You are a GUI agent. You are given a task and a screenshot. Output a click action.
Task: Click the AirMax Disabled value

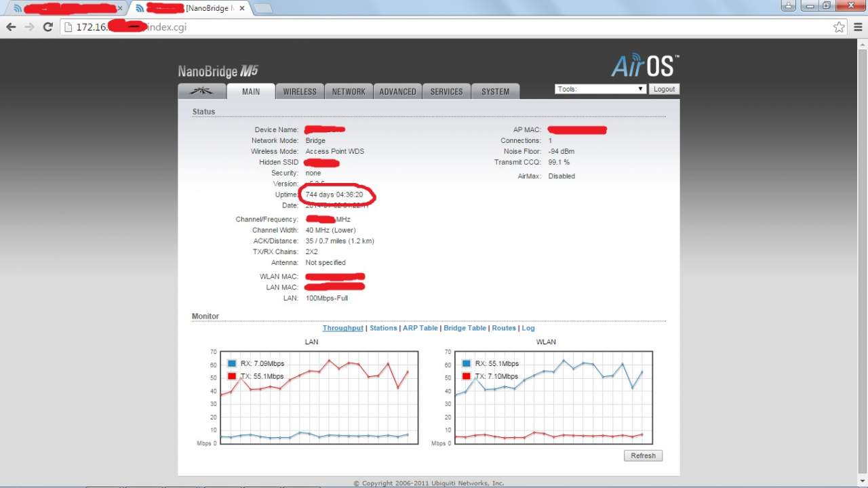(561, 176)
